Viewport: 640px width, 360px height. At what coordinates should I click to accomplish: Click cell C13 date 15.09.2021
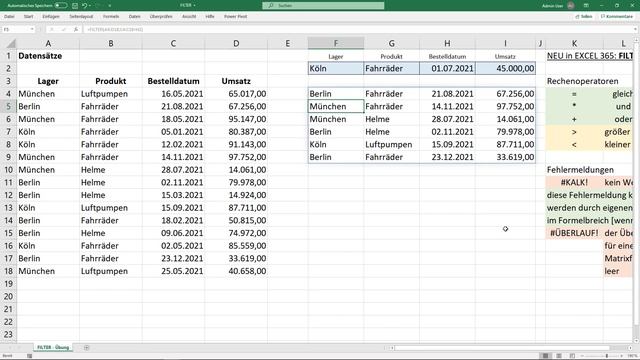point(173,208)
